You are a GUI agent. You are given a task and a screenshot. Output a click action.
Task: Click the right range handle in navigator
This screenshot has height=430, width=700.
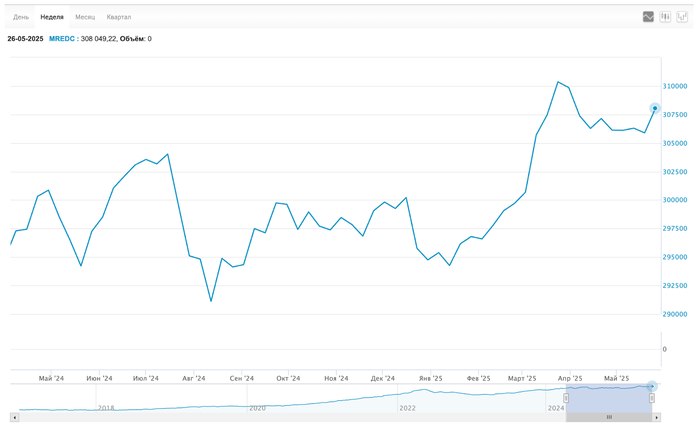(x=652, y=398)
